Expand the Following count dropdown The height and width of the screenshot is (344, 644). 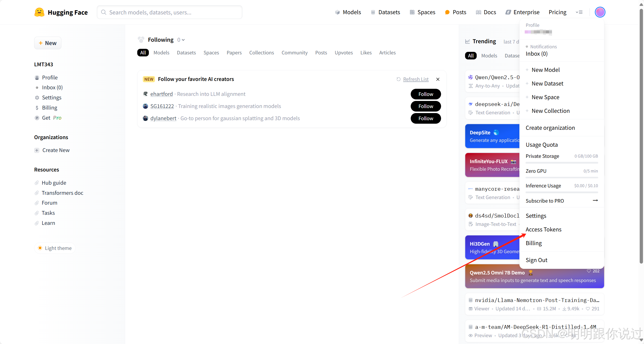[181, 40]
